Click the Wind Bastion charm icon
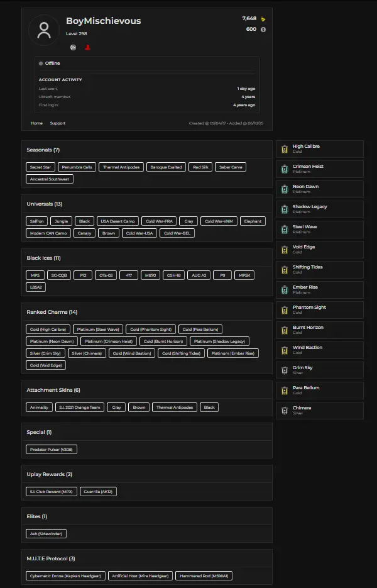 pyautogui.click(x=285, y=350)
